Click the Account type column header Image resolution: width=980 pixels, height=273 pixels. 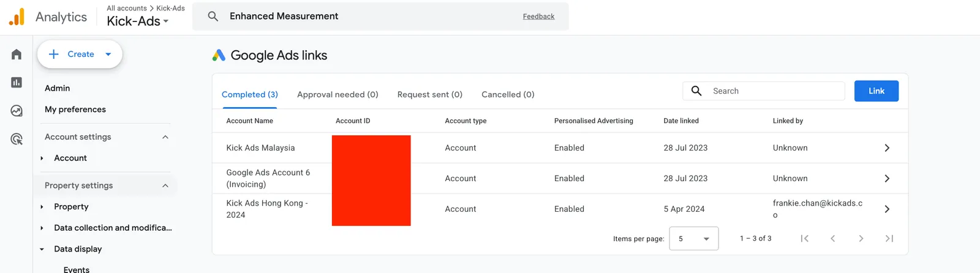[466, 121]
